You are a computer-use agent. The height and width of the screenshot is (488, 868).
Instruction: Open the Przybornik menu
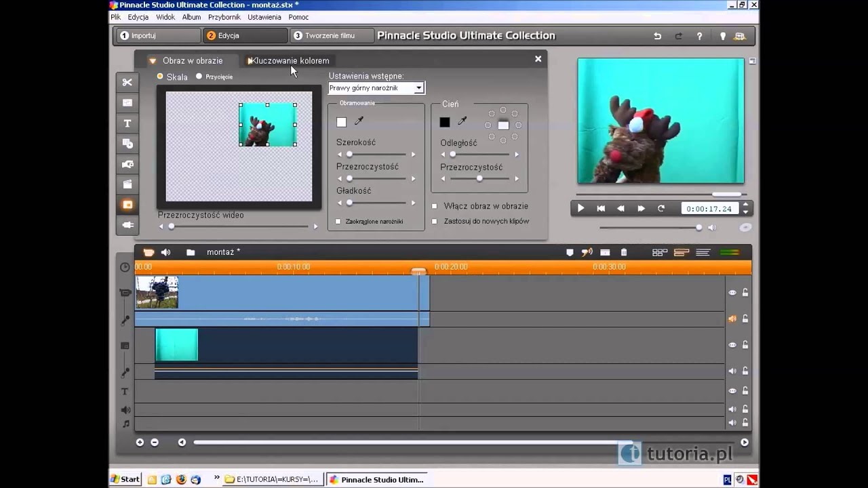[x=225, y=17]
